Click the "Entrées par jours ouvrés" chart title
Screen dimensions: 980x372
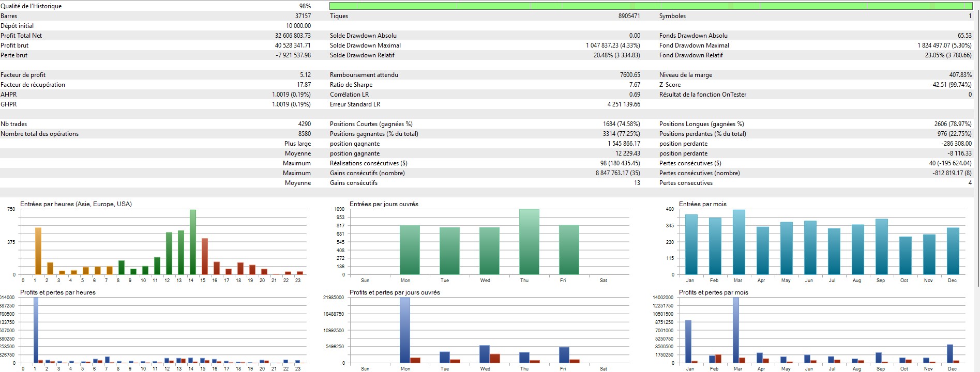tap(384, 204)
